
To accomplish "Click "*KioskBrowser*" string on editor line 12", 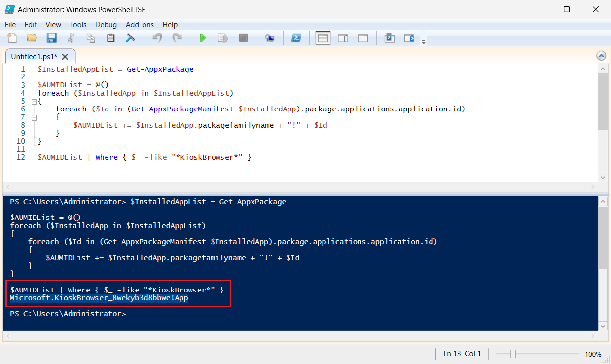I will (x=207, y=157).
